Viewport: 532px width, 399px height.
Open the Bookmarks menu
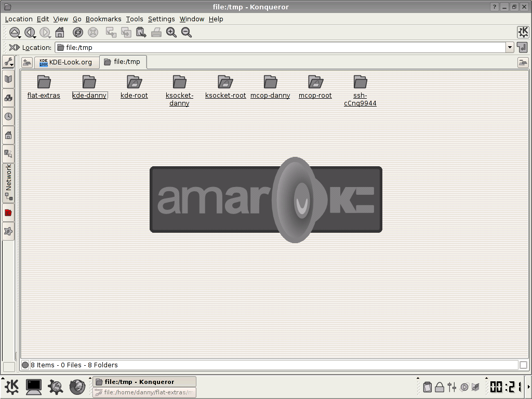point(103,19)
